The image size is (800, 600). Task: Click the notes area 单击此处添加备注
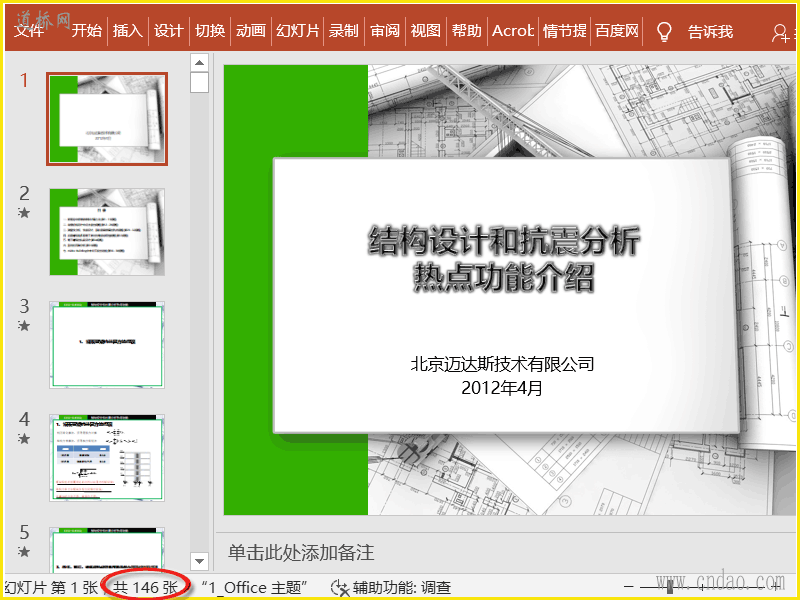click(301, 553)
